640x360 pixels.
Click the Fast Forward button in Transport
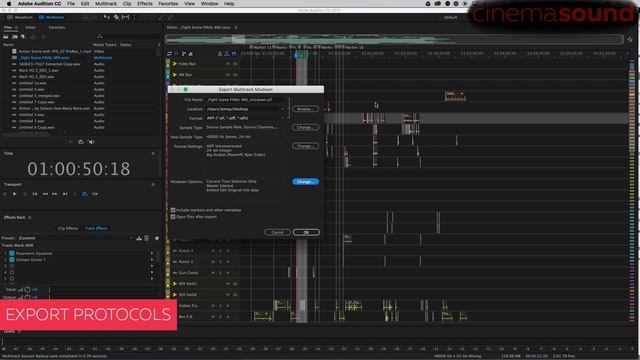54,194
